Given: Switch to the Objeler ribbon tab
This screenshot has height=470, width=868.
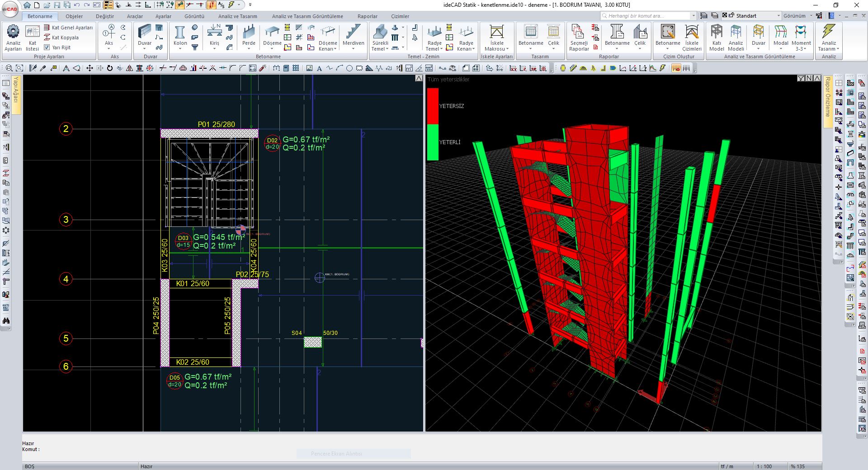Looking at the screenshot, I should tap(74, 16).
